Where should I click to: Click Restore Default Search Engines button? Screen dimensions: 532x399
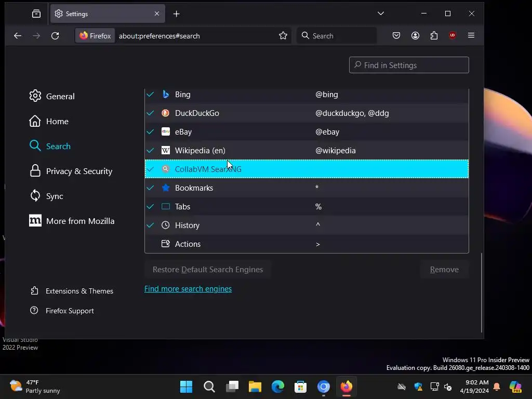point(208,270)
